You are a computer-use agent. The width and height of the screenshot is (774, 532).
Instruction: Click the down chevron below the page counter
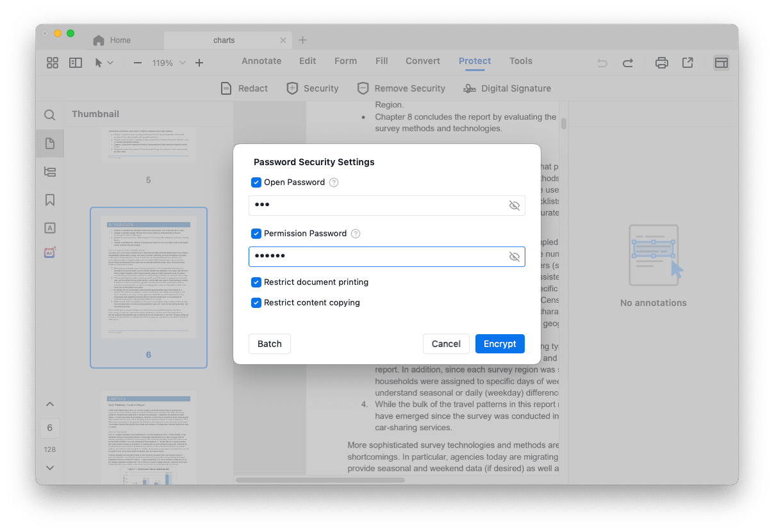(49, 467)
